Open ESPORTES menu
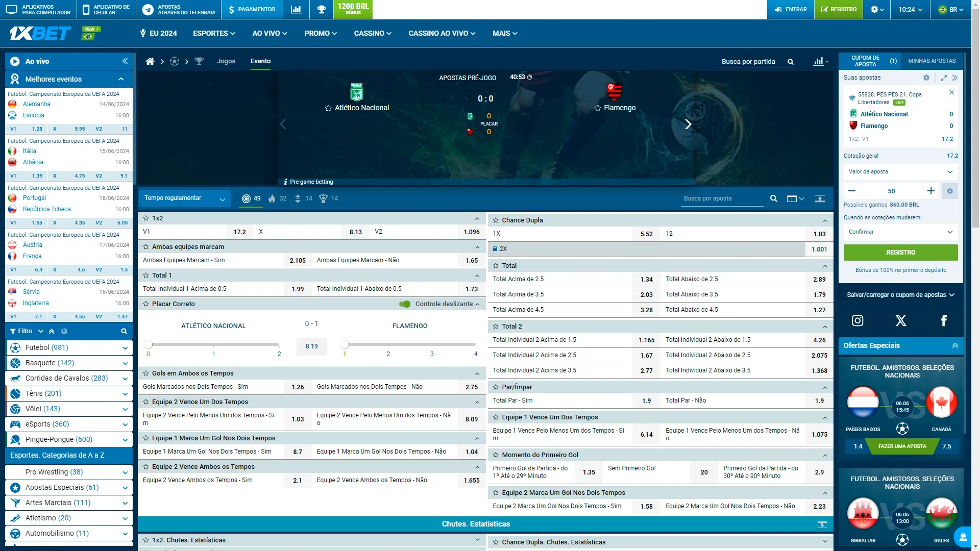 pyautogui.click(x=214, y=33)
